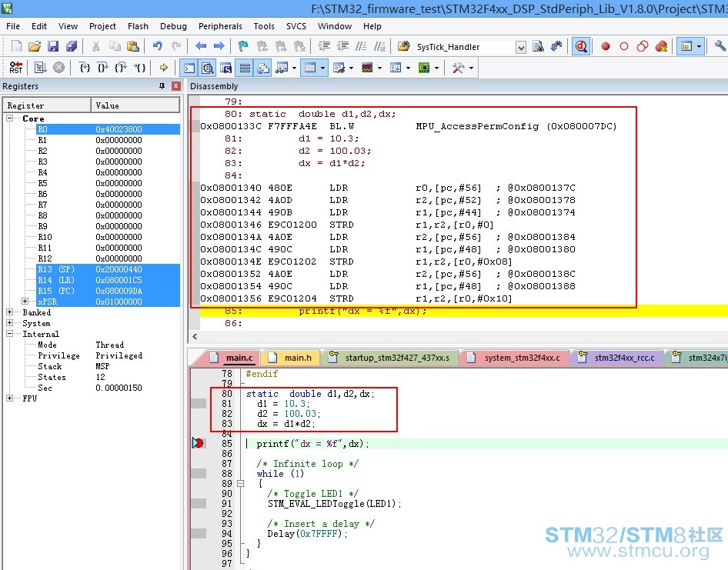Close the Registers panel
Image resolution: width=728 pixels, height=570 pixels.
coord(176,86)
